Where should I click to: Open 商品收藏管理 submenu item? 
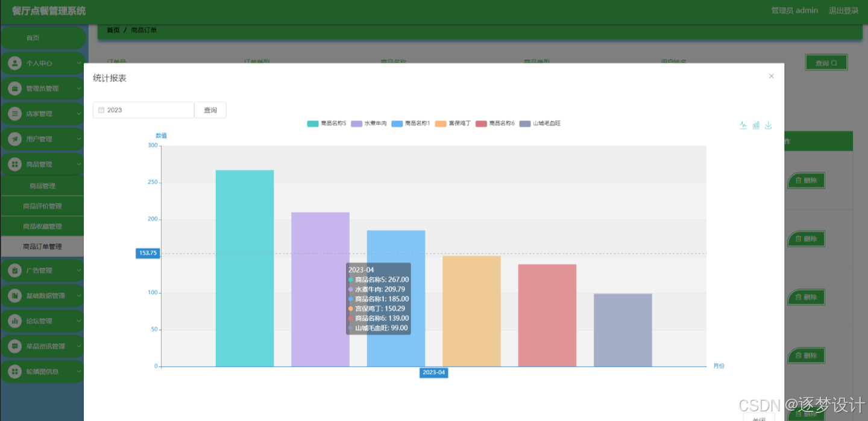coord(42,226)
